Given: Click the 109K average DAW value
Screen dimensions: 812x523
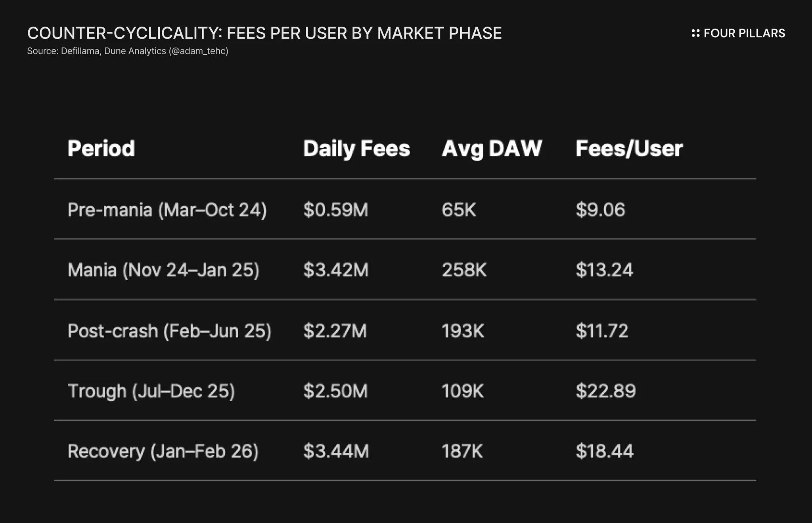Looking at the screenshot, I should point(463,391).
